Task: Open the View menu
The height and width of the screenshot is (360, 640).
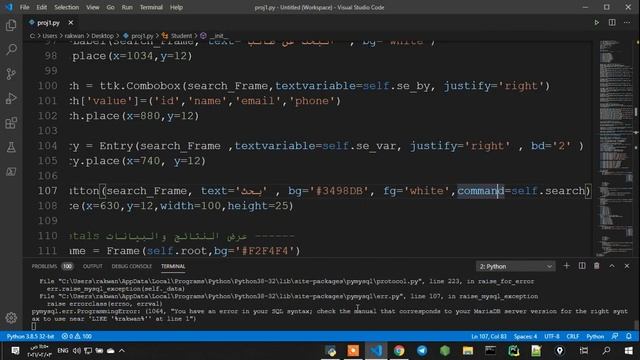Action: pyautogui.click(x=93, y=7)
